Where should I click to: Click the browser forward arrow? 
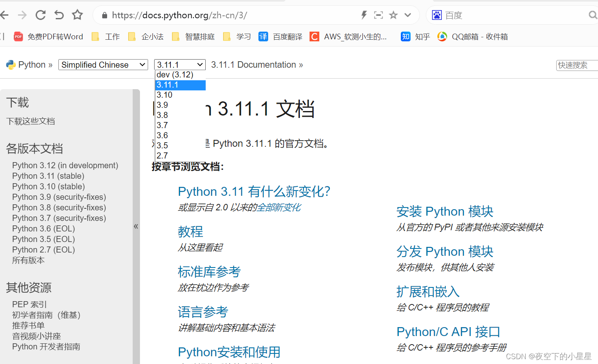(x=22, y=15)
